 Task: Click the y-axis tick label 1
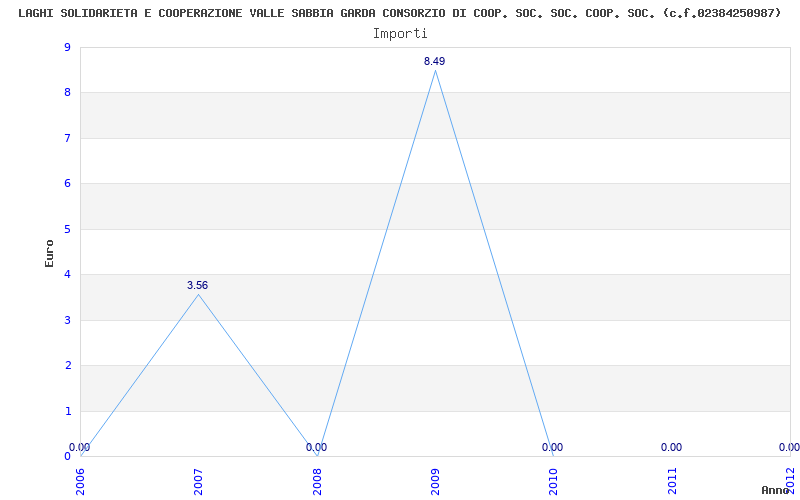67,411
